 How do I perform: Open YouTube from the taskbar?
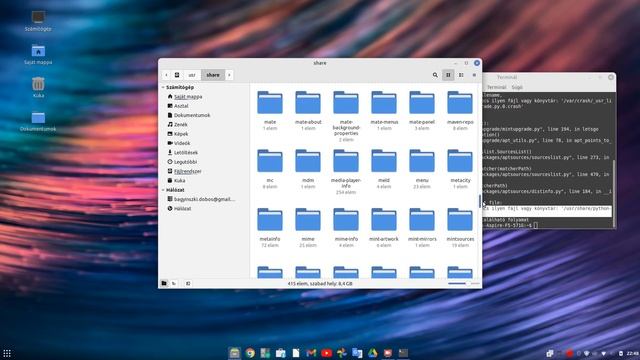327,353
